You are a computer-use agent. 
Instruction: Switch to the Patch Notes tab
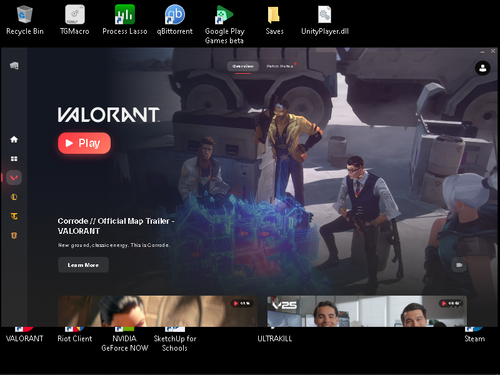(280, 66)
